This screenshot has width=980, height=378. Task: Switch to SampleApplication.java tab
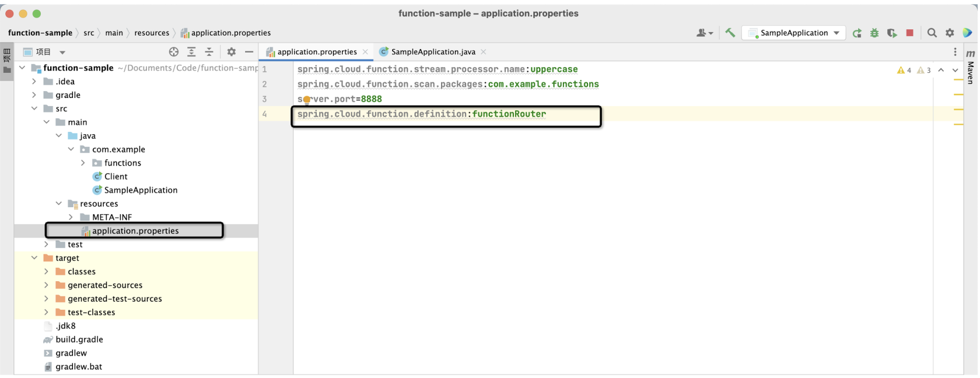pos(433,52)
